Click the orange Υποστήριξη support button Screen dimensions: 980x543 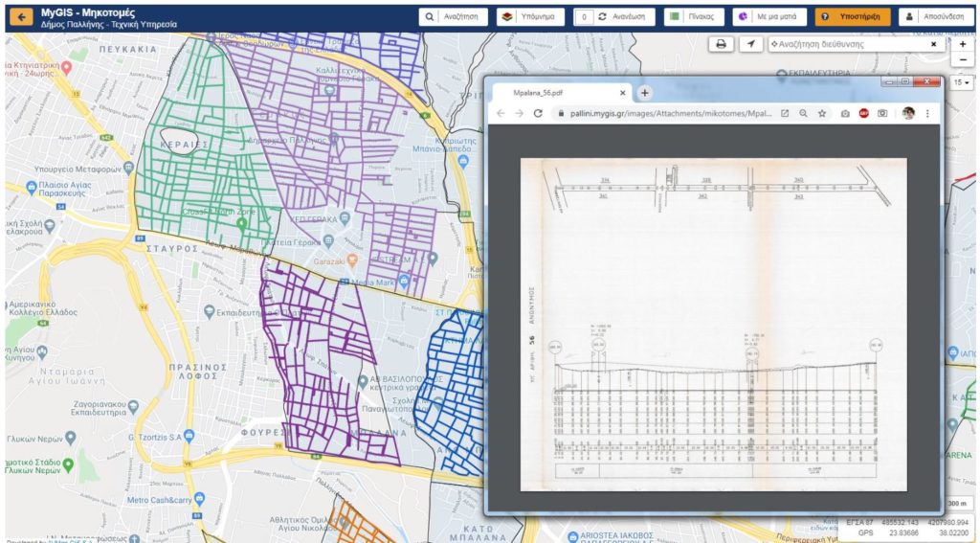(x=853, y=17)
